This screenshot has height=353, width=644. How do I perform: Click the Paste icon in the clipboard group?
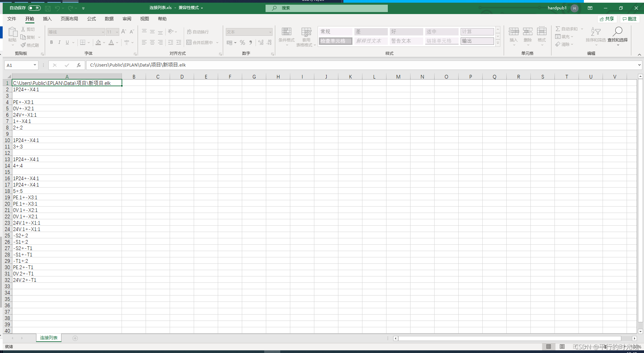point(13,32)
